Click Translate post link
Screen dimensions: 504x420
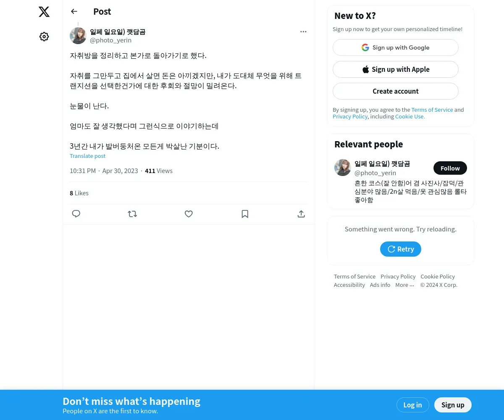tap(87, 156)
